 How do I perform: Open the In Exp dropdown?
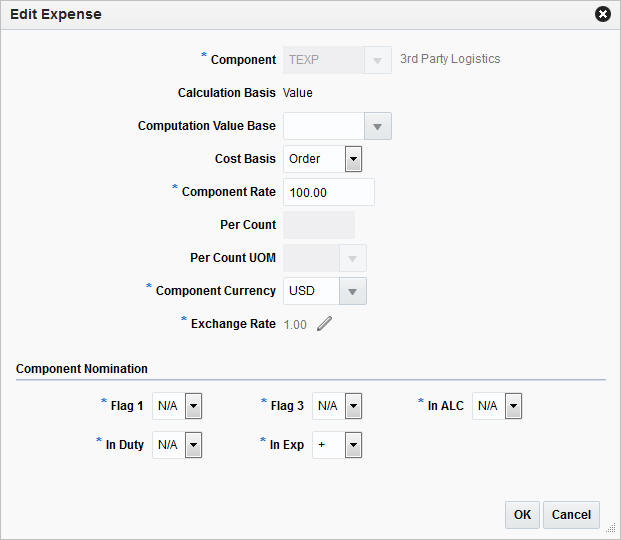pos(353,445)
